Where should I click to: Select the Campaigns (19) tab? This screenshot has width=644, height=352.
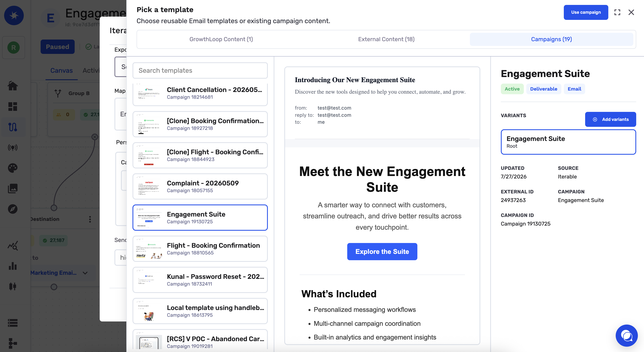[x=552, y=39]
